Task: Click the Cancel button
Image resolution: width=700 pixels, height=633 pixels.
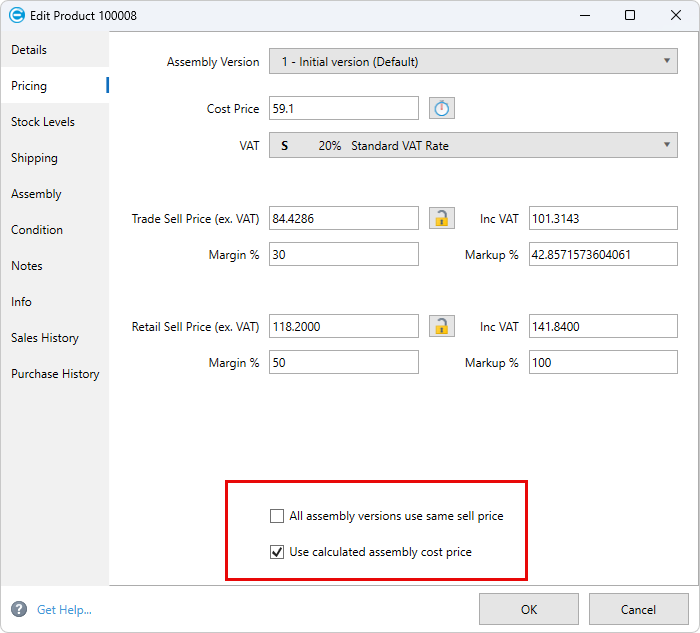Action: point(638,609)
